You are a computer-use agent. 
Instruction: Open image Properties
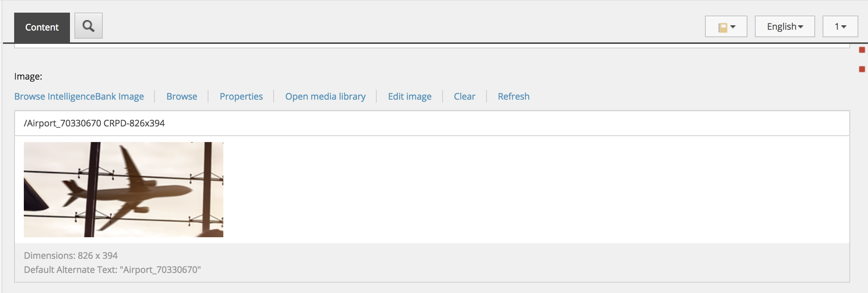click(x=241, y=97)
